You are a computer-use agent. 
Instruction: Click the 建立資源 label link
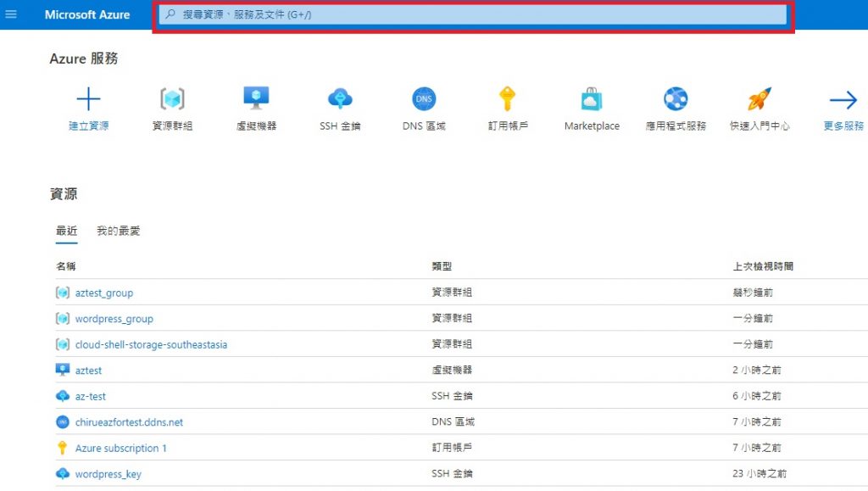pos(88,126)
